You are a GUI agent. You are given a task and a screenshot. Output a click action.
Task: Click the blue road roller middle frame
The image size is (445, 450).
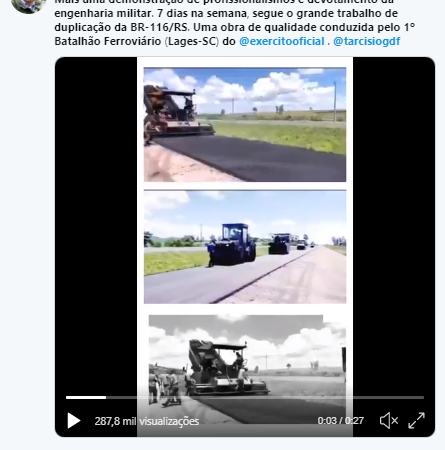tap(245, 247)
